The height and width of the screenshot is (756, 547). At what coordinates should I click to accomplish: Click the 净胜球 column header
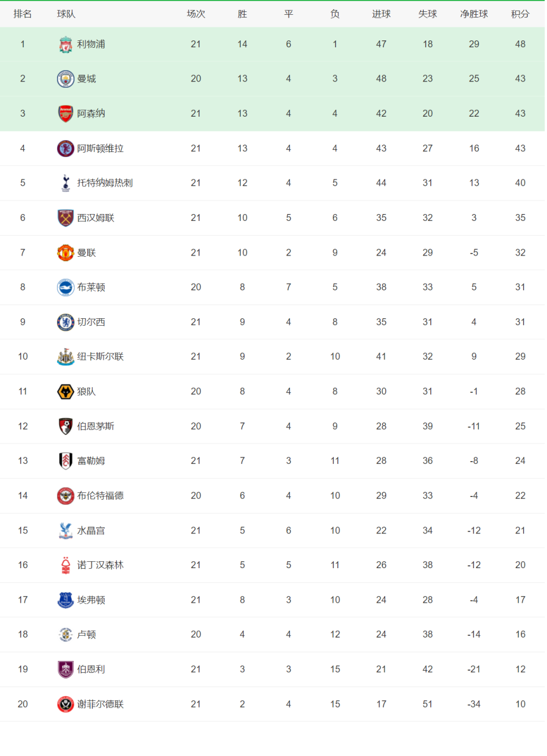coord(474,14)
